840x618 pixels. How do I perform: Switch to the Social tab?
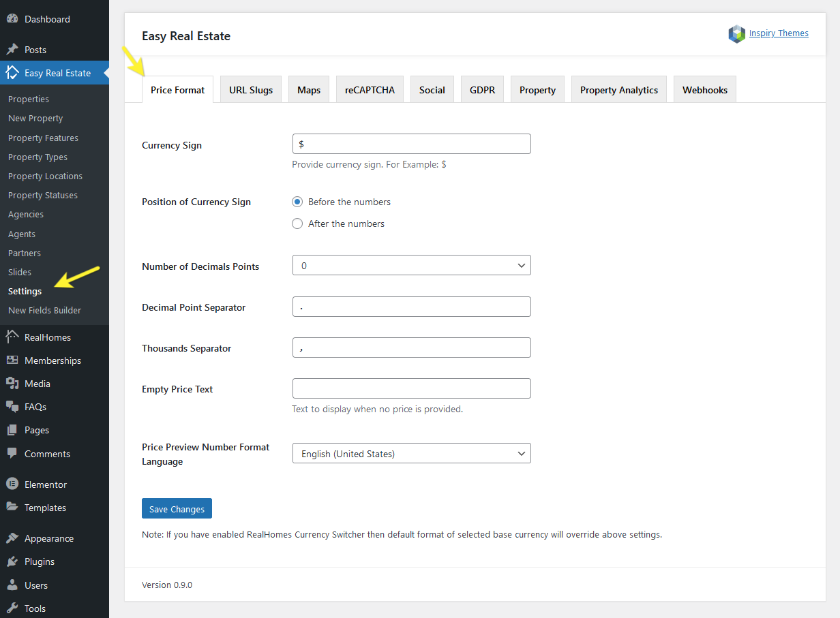432,89
